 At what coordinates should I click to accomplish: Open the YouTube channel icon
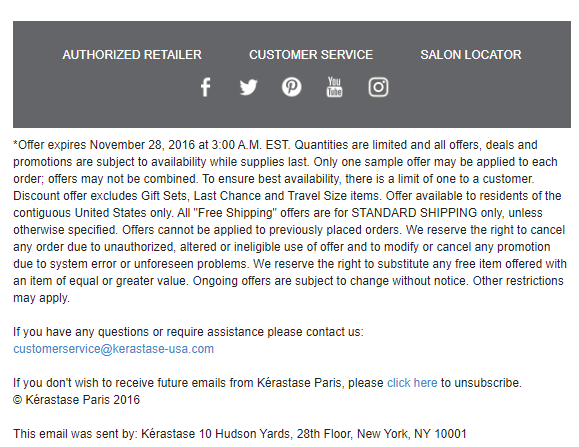coord(334,87)
